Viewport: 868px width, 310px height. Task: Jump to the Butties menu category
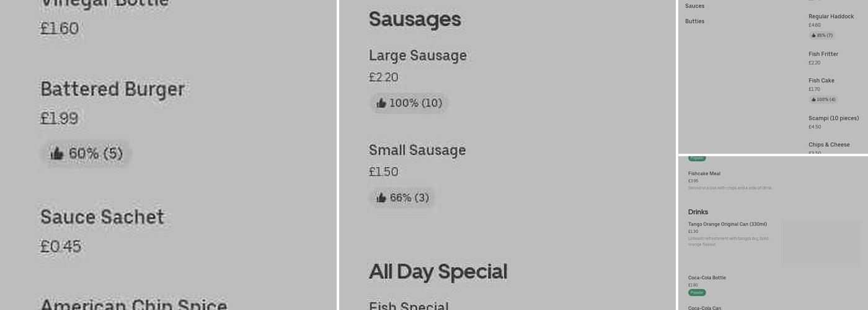[694, 21]
